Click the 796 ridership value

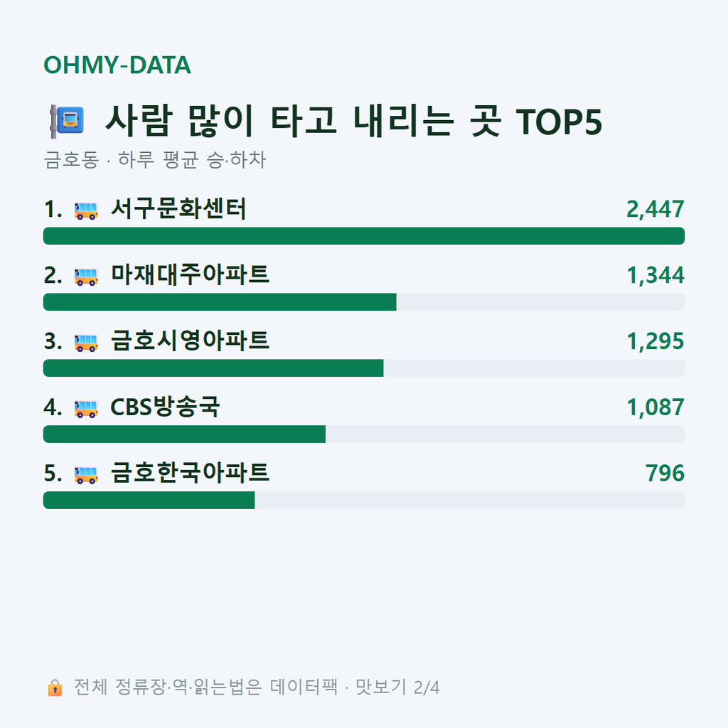pos(665,473)
